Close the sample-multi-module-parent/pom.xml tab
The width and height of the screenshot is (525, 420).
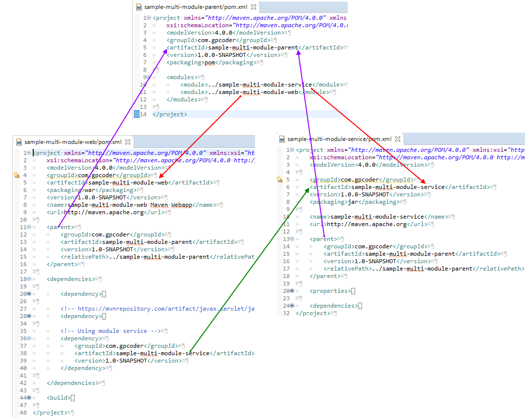254,7
